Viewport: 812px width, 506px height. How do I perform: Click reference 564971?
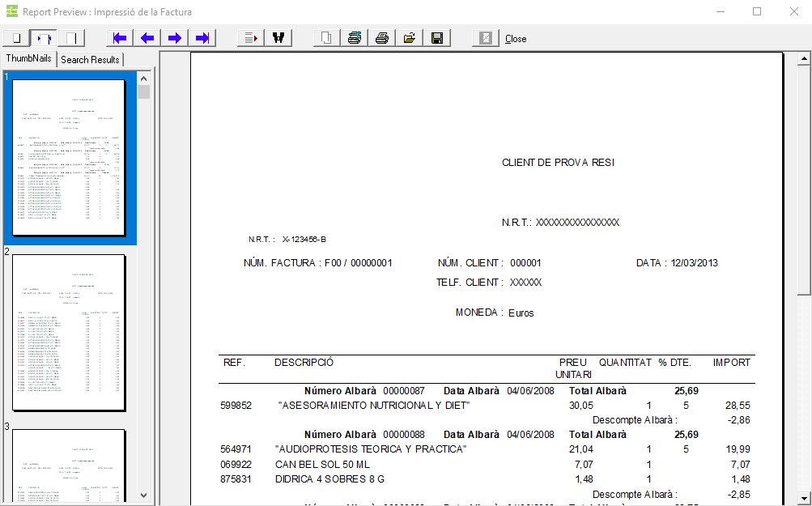pos(236,449)
